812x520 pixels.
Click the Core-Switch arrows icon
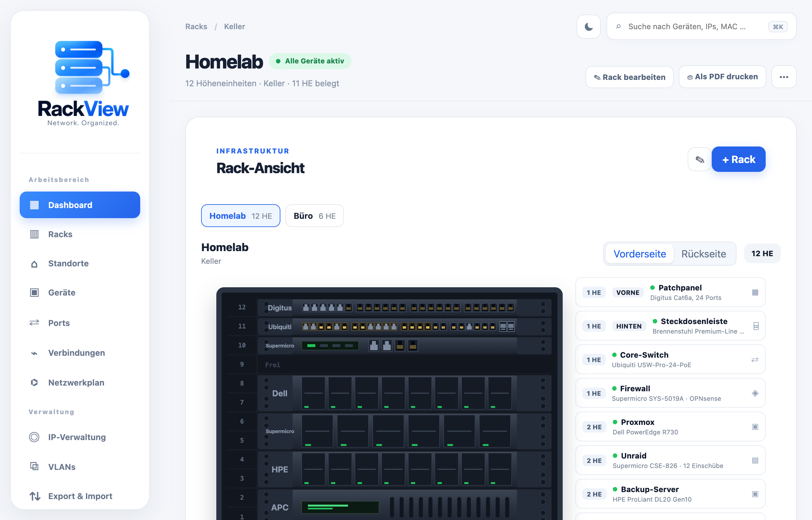pyautogui.click(x=755, y=360)
